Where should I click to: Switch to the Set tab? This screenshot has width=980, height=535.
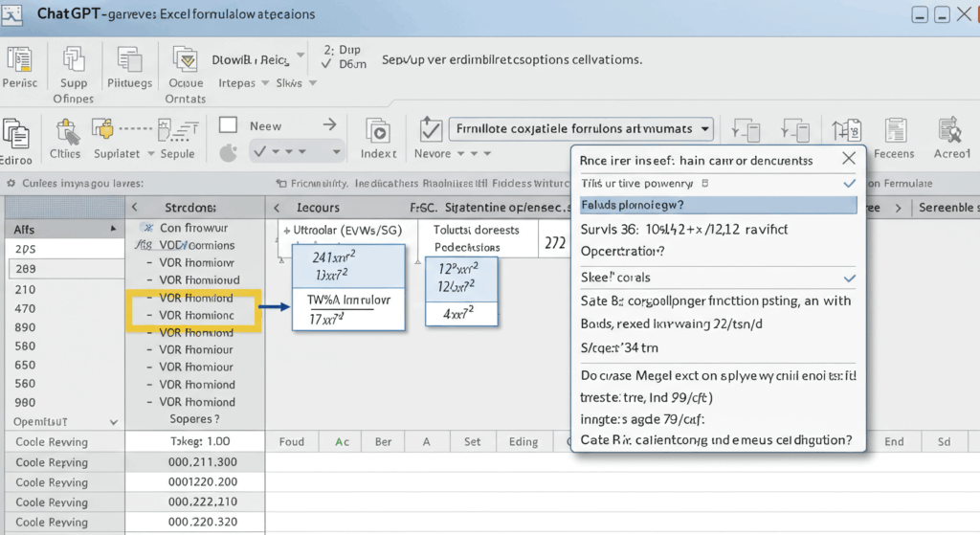[473, 442]
